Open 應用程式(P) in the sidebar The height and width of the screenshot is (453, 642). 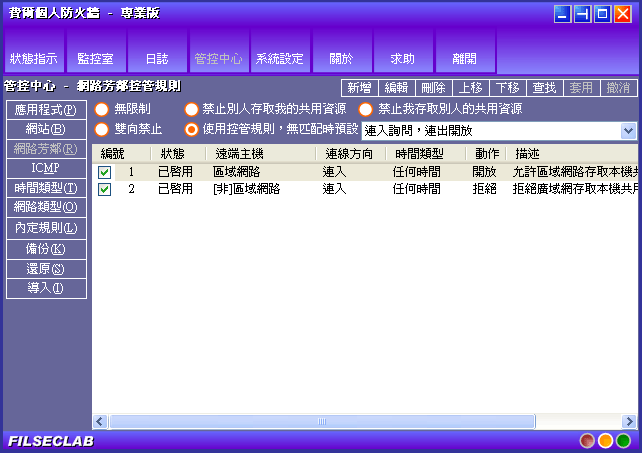(x=45, y=109)
